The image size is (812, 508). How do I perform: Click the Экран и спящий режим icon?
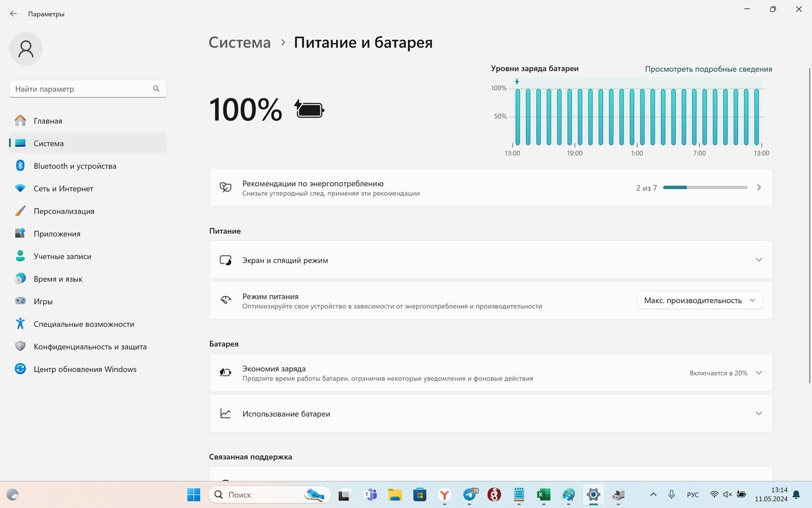pos(226,260)
